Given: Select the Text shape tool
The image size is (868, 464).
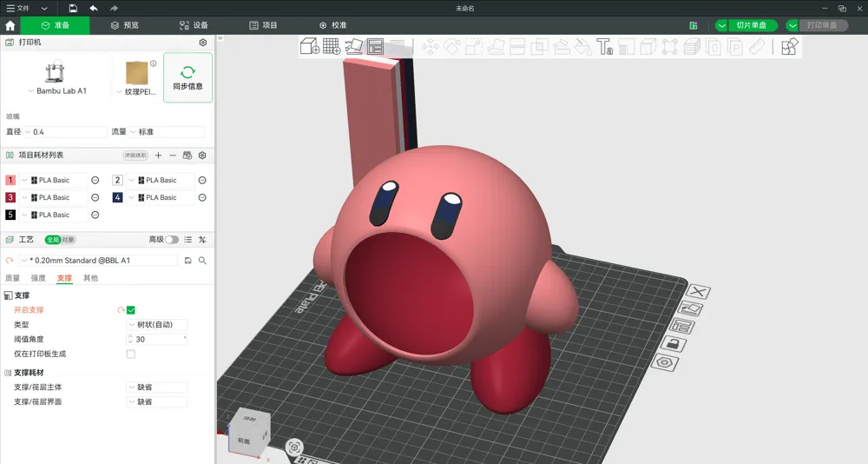Looking at the screenshot, I should click(x=604, y=47).
